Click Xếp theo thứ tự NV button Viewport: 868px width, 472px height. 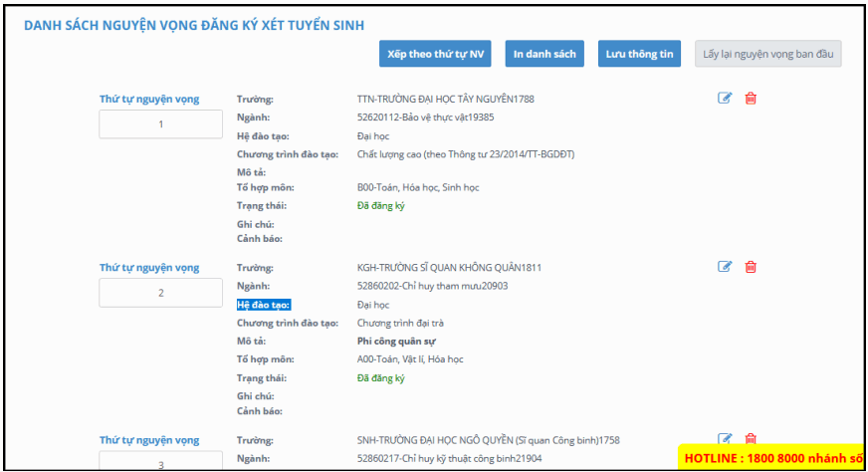point(435,54)
